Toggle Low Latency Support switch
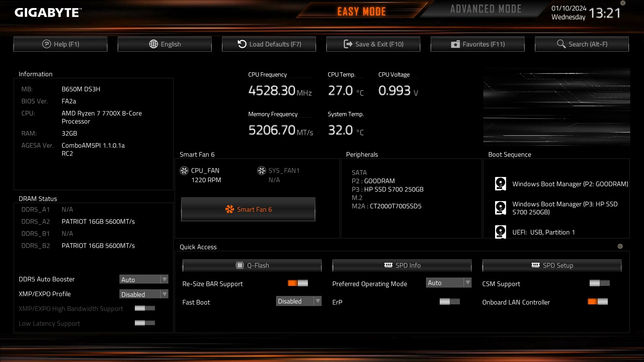644x362 pixels. click(145, 323)
